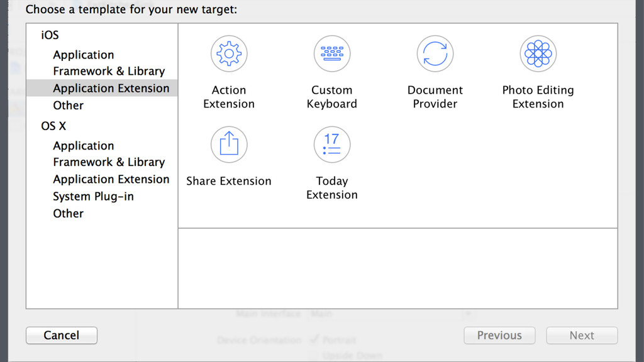The image size is (644, 362).
Task: Open the System Plug-in category
Action: coord(93,197)
